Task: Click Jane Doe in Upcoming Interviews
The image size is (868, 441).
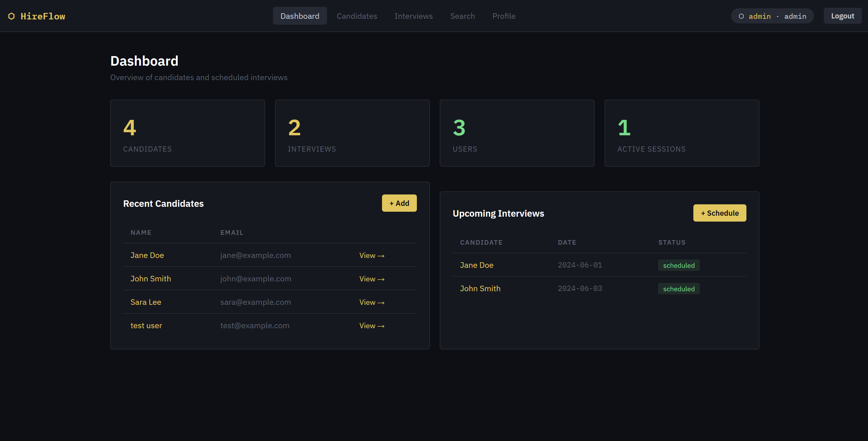Action: [x=476, y=265]
